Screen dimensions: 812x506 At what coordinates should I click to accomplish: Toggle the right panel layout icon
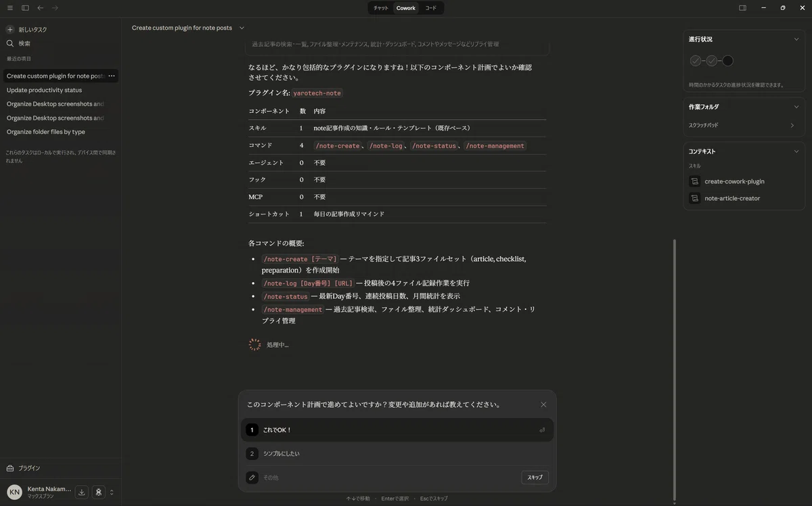pos(742,8)
